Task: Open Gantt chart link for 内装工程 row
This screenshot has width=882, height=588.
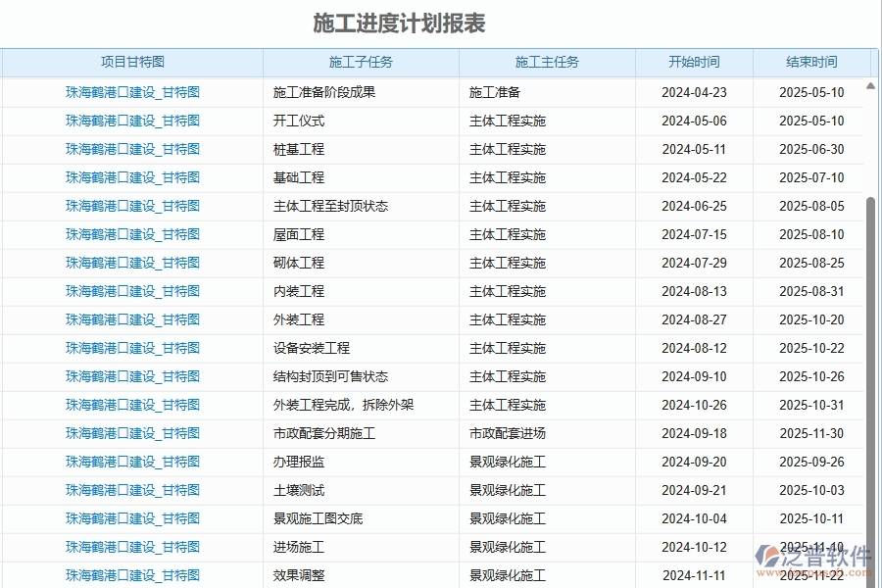Action: tap(130, 291)
